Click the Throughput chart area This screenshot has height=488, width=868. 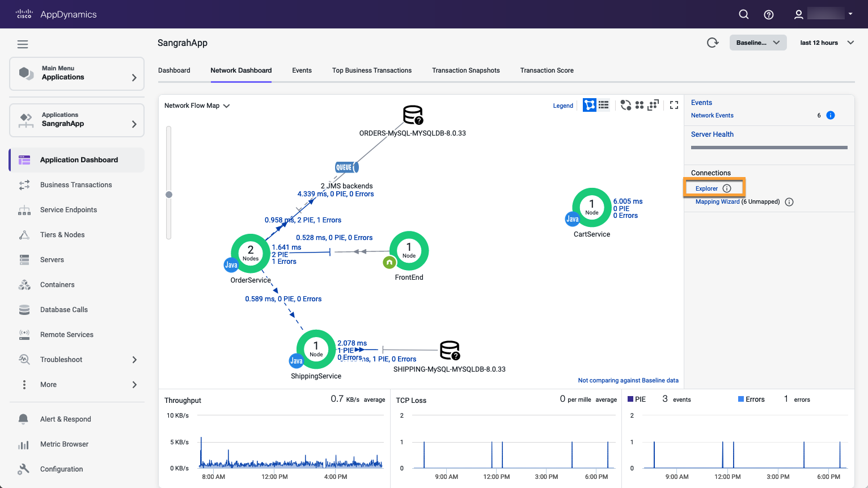click(x=291, y=442)
